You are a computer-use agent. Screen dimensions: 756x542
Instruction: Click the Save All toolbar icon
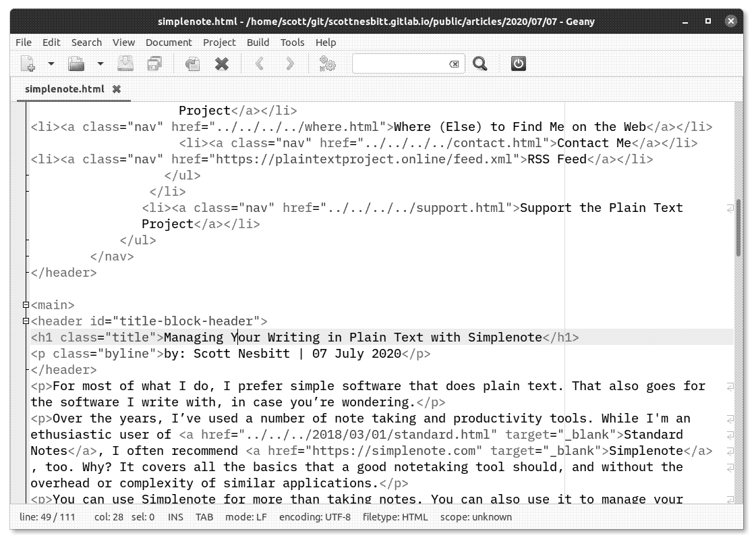154,63
